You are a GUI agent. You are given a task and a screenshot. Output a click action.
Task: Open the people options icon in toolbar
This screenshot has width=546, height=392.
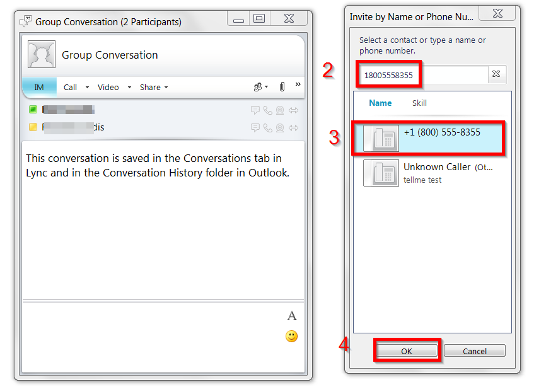coord(261,87)
